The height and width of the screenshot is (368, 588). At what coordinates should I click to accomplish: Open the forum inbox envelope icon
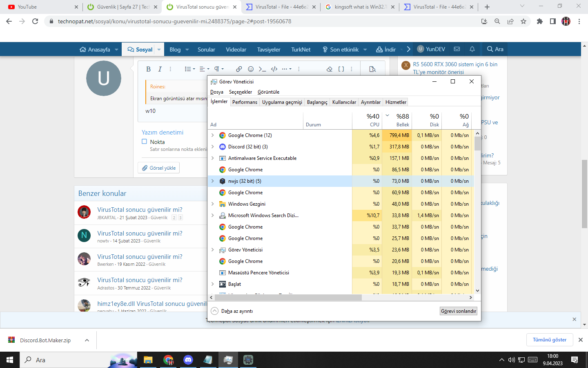[457, 49]
